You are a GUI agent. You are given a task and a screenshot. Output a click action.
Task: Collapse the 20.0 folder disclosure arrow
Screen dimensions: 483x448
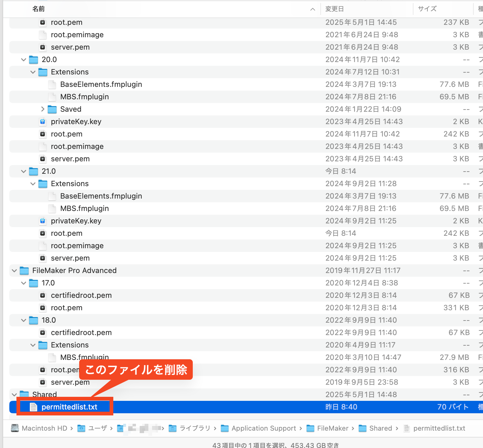tap(24, 60)
